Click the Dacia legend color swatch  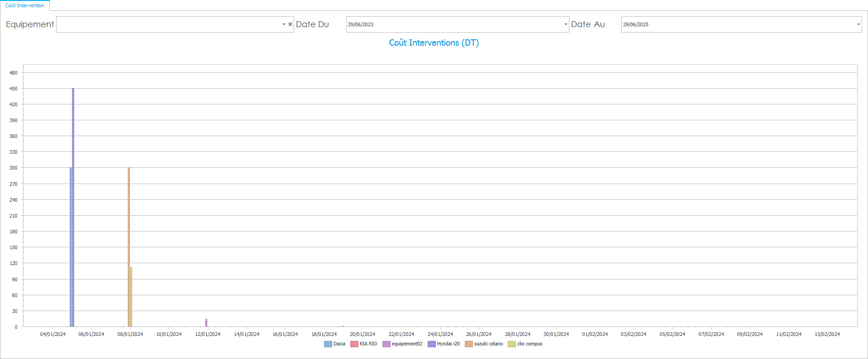pos(328,344)
